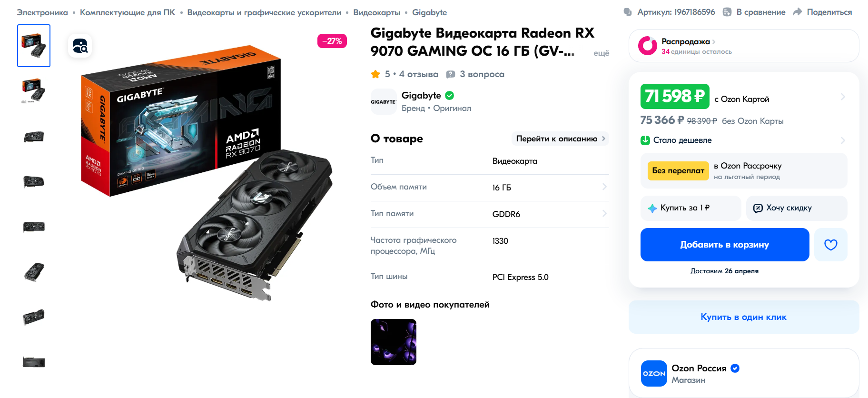Click the compare icon next to "В сравнение"
The height and width of the screenshot is (398, 868).
point(727,12)
